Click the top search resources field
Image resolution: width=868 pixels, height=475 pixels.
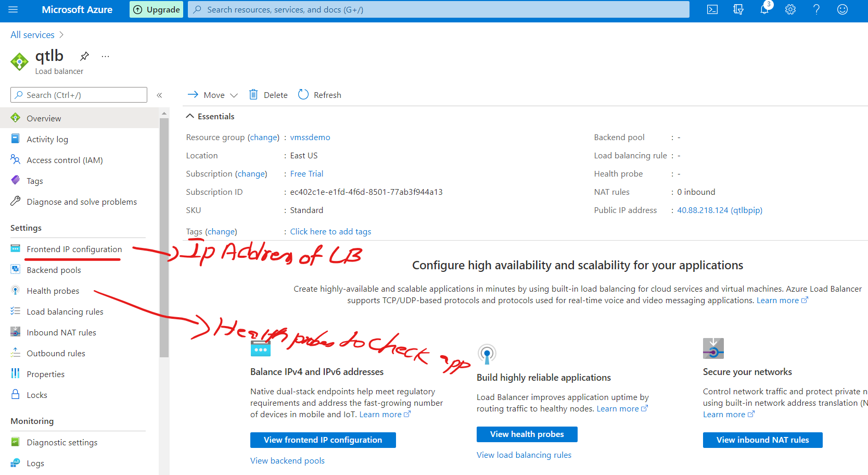pyautogui.click(x=439, y=9)
